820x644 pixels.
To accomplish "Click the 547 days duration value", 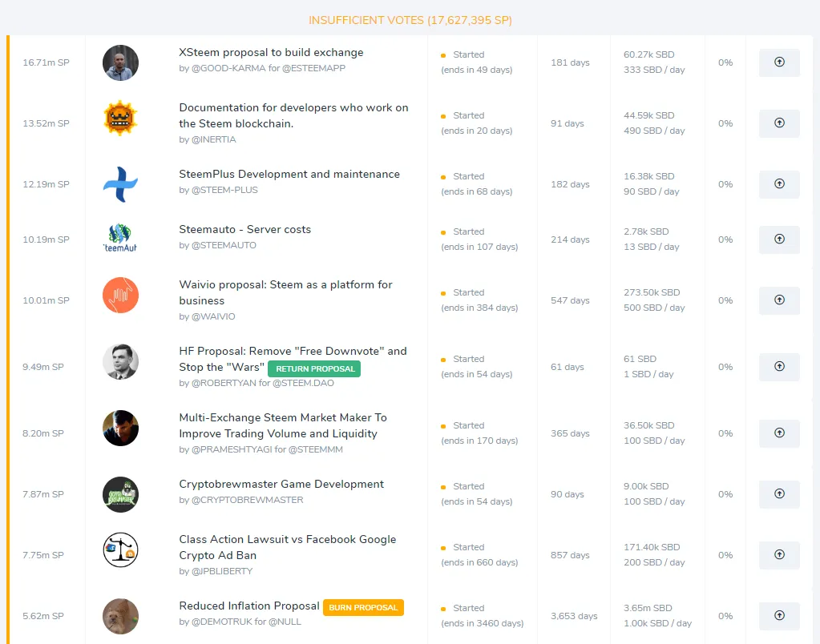I will pyautogui.click(x=570, y=300).
